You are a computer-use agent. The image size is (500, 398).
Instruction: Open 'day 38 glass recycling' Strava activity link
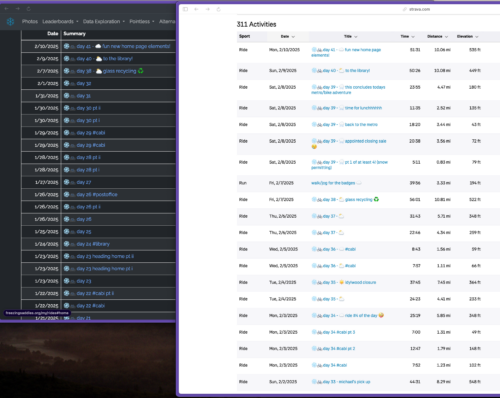345,199
